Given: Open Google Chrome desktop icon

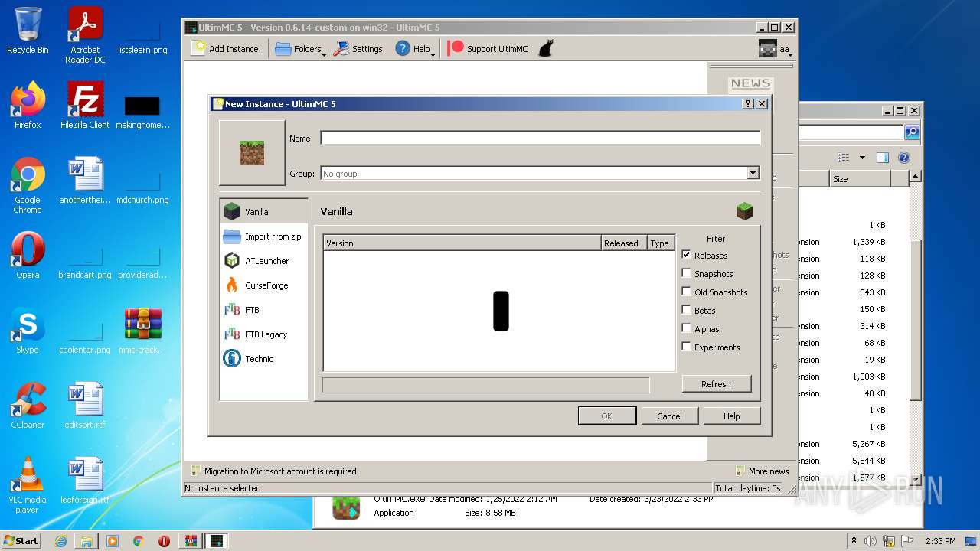Looking at the screenshot, I should (x=28, y=185).
